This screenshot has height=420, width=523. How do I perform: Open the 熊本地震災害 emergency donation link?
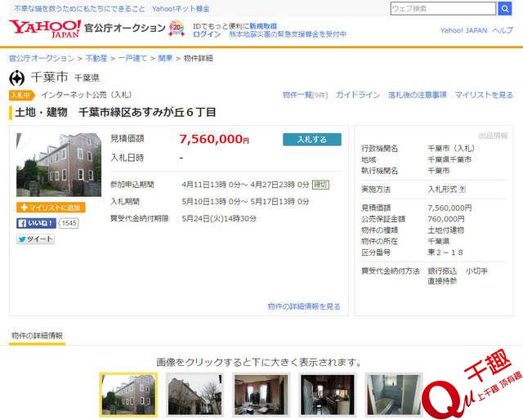[x=288, y=34]
